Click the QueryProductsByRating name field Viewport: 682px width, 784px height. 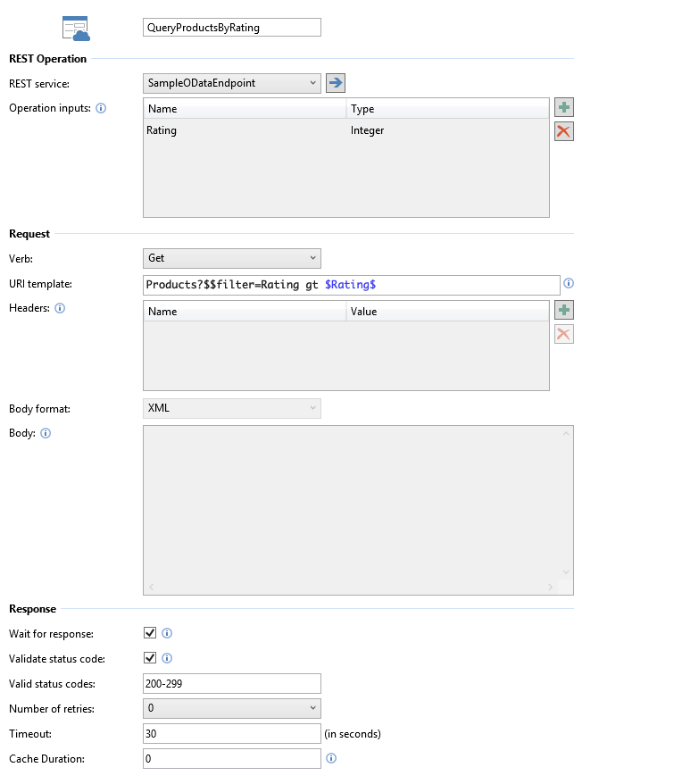232,27
